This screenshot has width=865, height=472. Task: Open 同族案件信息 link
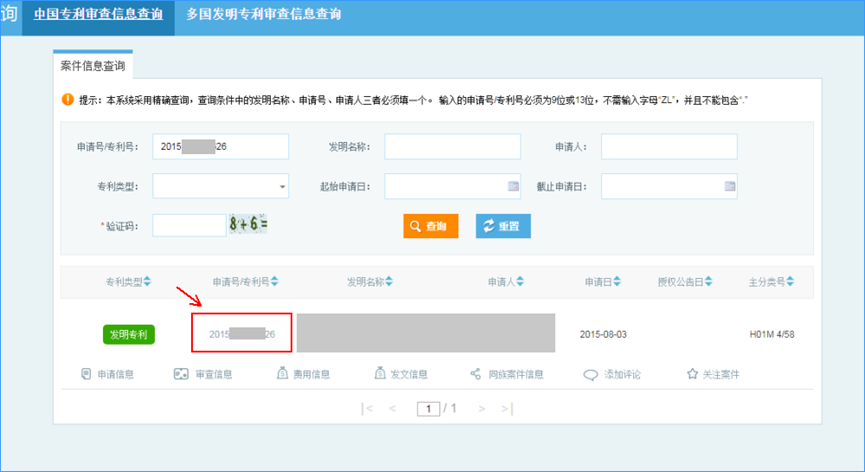pyautogui.click(x=516, y=374)
